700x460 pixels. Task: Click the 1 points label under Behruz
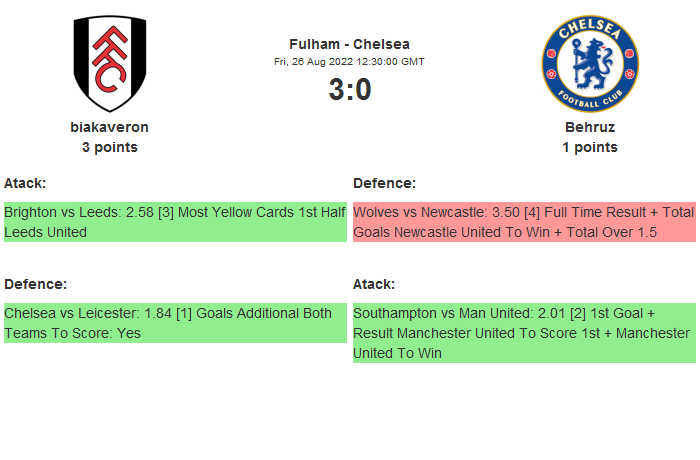tap(589, 147)
